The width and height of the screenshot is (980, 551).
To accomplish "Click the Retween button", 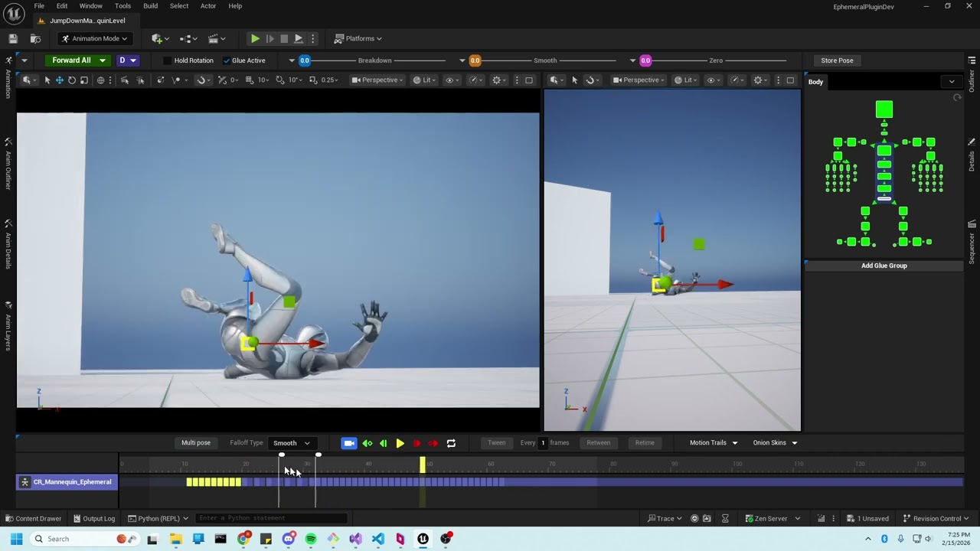I will [x=599, y=443].
